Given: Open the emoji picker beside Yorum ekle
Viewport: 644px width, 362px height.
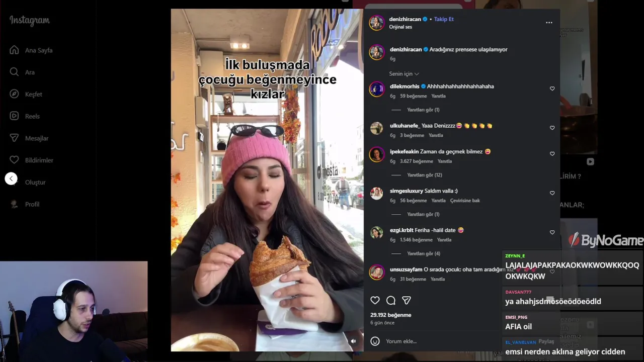Looking at the screenshot, I should 375,341.
